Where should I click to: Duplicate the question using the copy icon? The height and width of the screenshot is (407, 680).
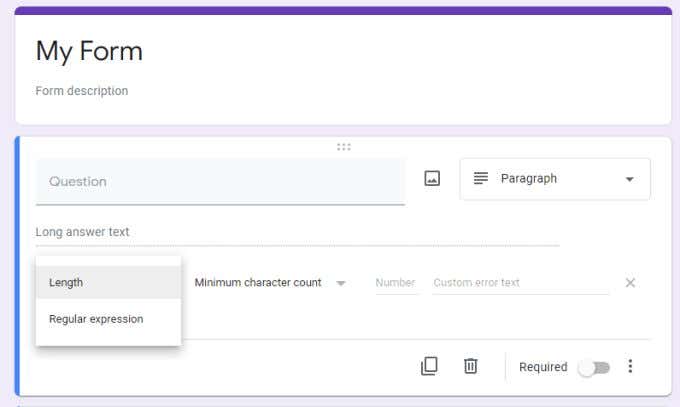429,366
